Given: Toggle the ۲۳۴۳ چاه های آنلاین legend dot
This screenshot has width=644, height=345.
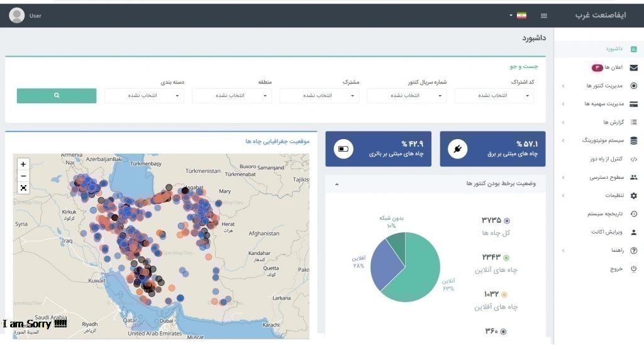Looking at the screenshot, I should 506,258.
